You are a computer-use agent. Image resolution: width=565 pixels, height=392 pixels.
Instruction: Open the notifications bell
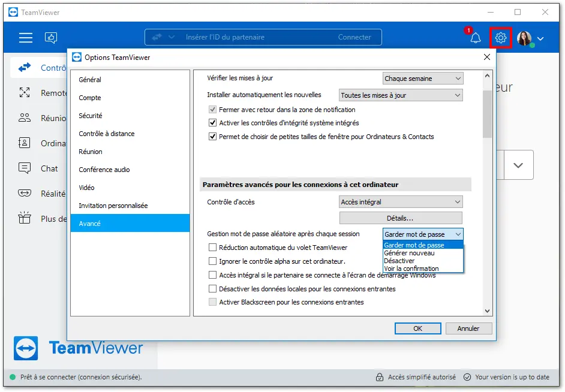click(475, 37)
